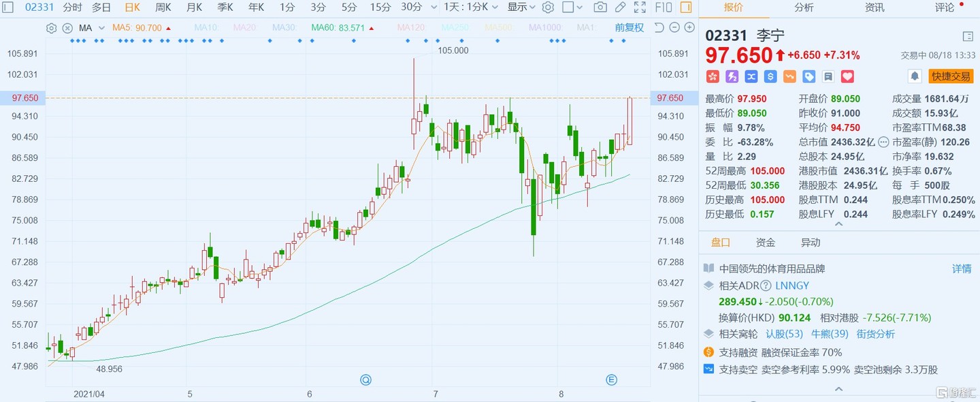Open the 显示 display dropdown
Viewport: 980px width, 402px height.
(521, 7)
